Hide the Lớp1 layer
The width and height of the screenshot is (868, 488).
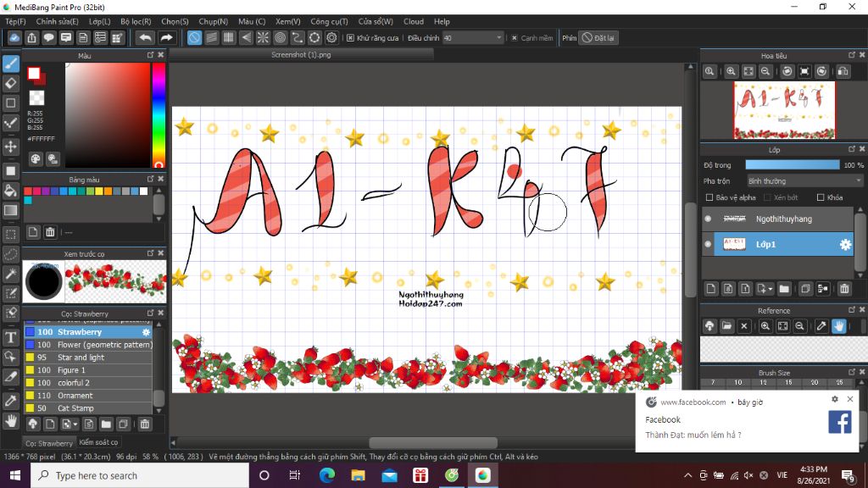[708, 244]
